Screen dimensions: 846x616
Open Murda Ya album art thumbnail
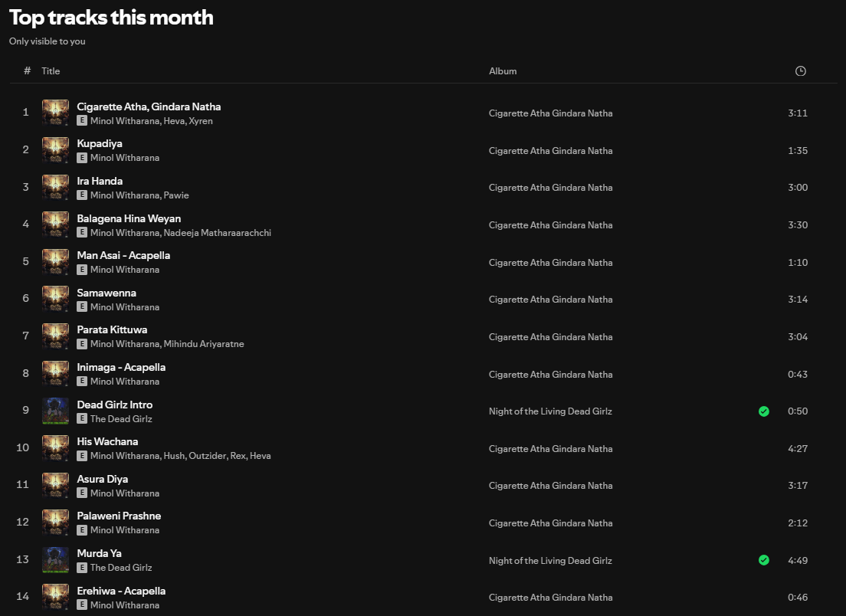pyautogui.click(x=56, y=560)
